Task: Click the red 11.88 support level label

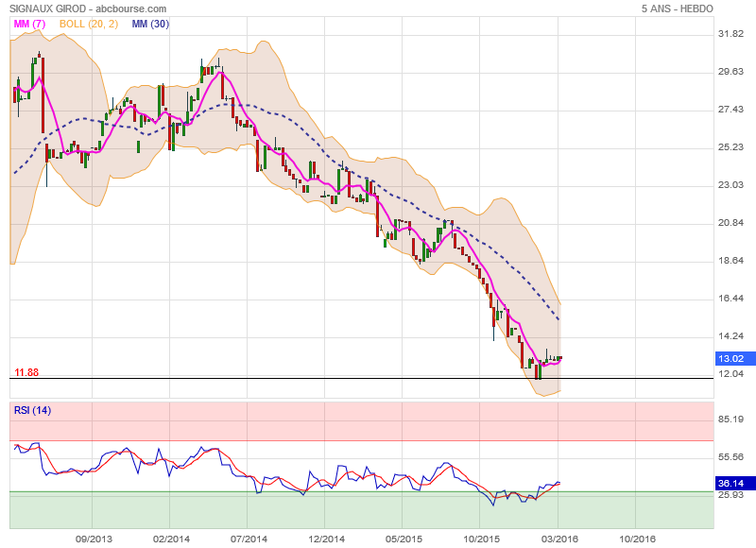Action: [26, 372]
